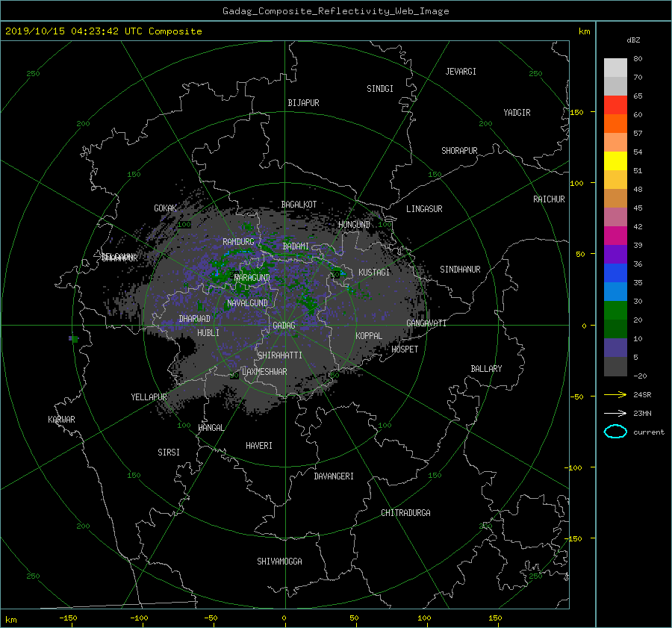
Task: Click the RAICHUR city label
Action: tap(549, 199)
